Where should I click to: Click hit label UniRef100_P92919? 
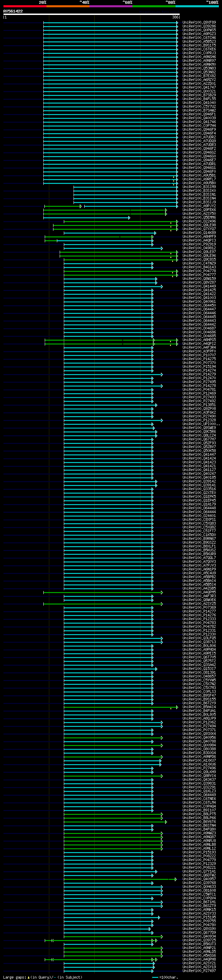click(x=199, y=244)
